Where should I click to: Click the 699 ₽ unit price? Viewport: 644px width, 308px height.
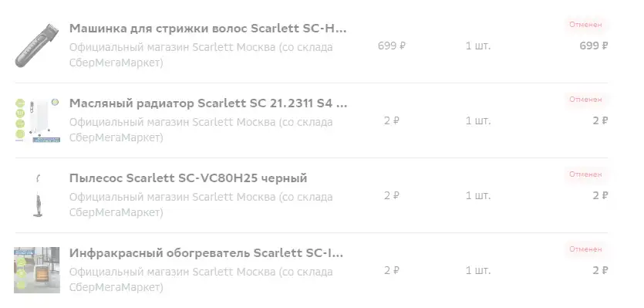392,46
